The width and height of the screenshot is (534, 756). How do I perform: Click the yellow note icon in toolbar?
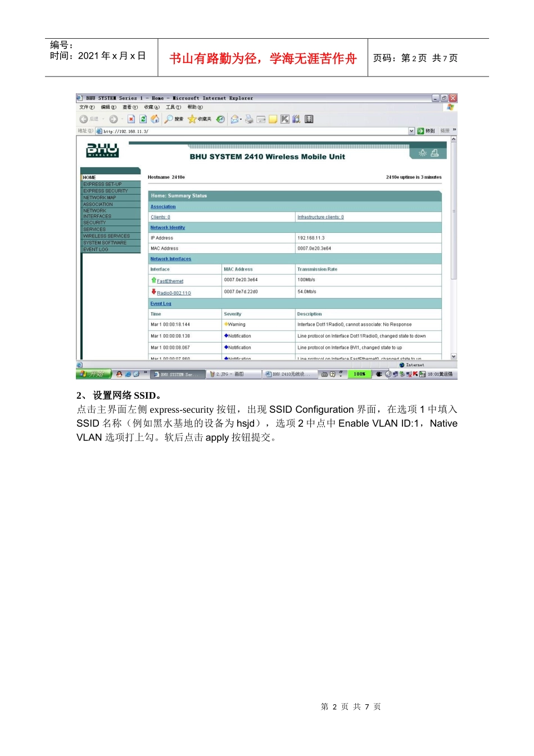pos(273,119)
